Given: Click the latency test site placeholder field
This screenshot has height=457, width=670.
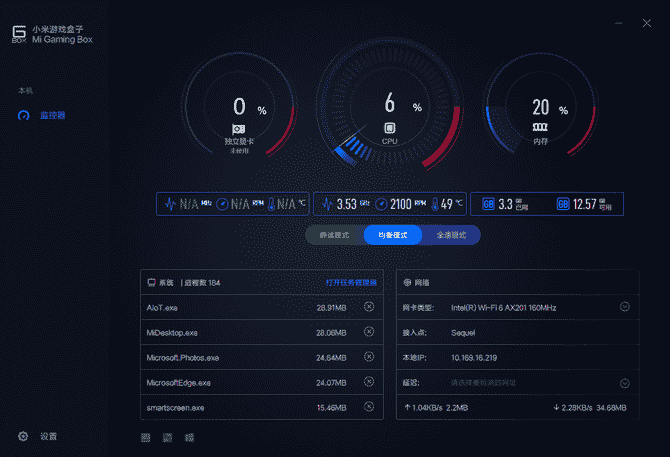Looking at the screenshot, I should [x=483, y=383].
